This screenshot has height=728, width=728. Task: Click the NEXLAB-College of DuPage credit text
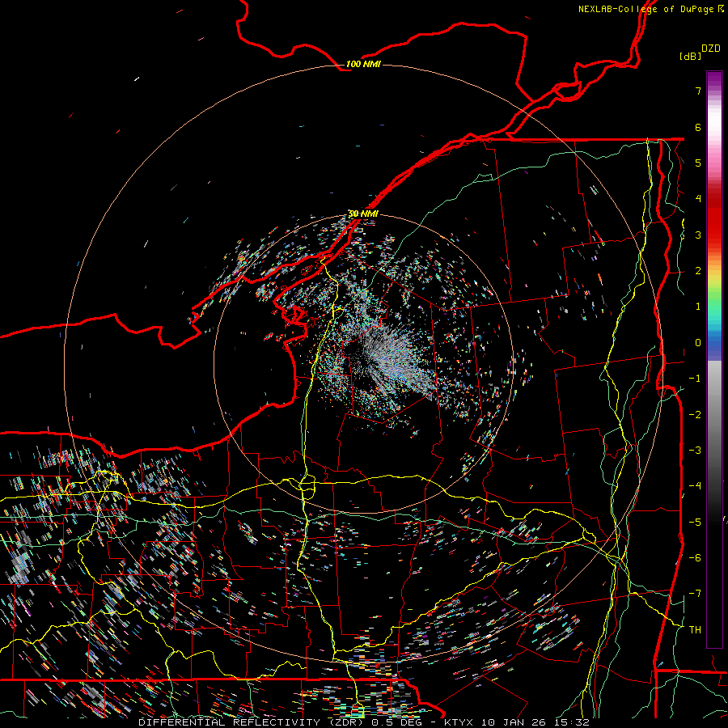point(645,9)
